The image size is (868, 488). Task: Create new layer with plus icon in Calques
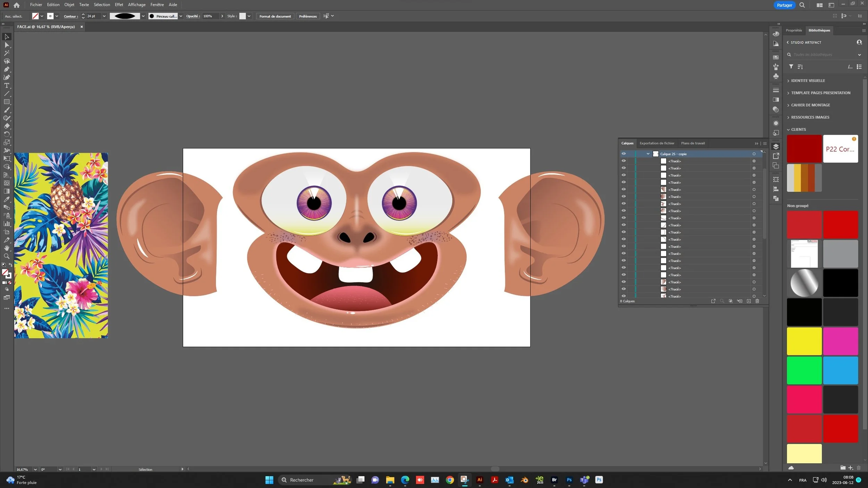click(x=749, y=301)
